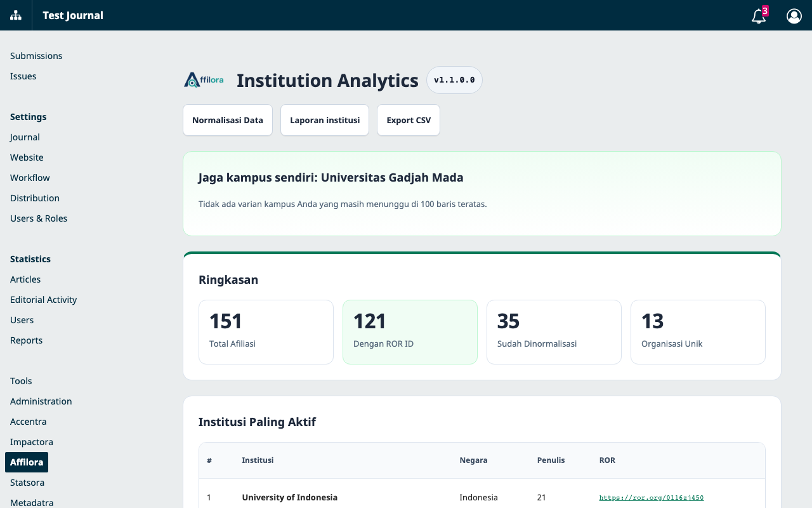Click the ROR column header
The width and height of the screenshot is (812, 508).
pyautogui.click(x=607, y=460)
